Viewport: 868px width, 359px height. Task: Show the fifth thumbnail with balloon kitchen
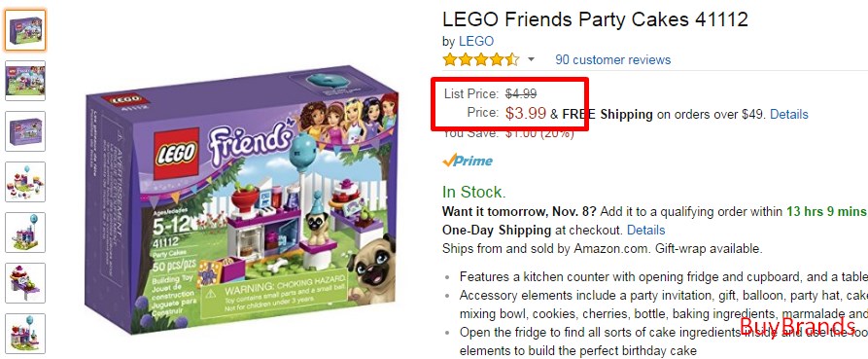[x=25, y=233]
